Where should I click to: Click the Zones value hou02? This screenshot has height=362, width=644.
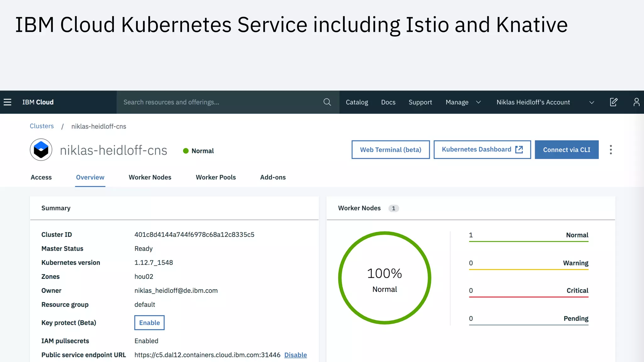pos(144,277)
